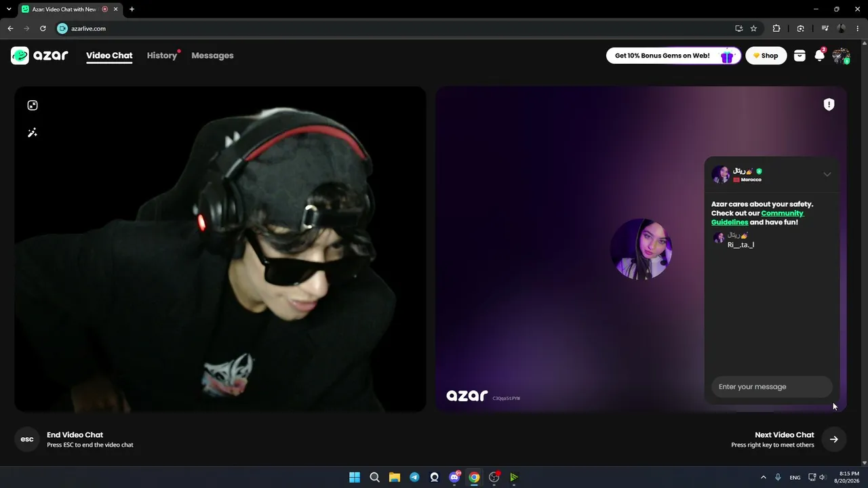Image resolution: width=868 pixels, height=488 pixels.
Task: Open the magic wand effects tool
Action: 32,133
